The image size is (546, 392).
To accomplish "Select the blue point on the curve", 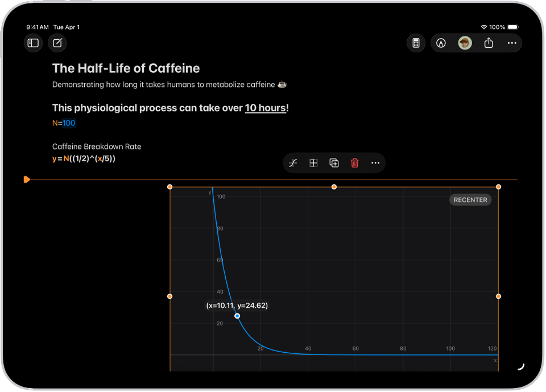I will pos(237,315).
